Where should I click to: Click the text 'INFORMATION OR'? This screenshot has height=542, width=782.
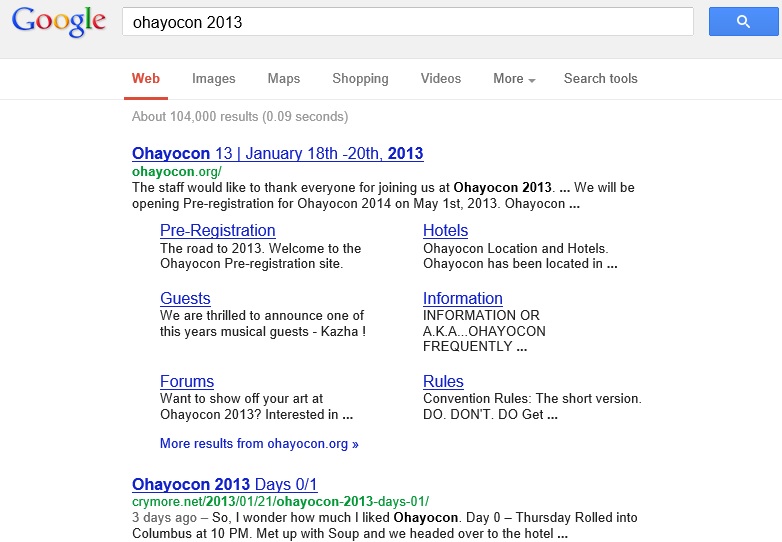pos(481,316)
